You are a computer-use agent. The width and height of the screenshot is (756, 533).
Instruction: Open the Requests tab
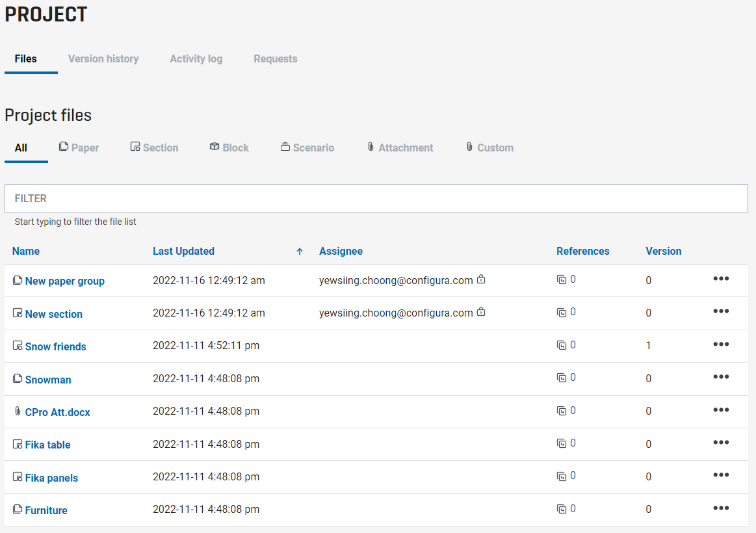[276, 58]
